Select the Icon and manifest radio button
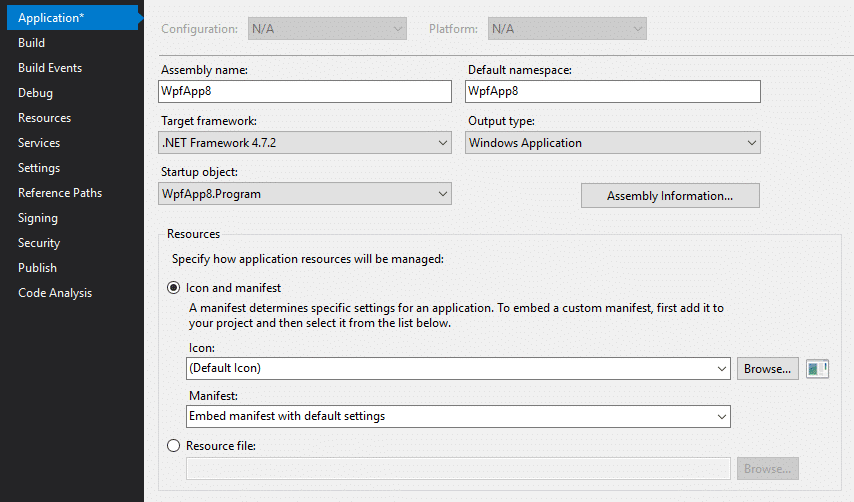The width and height of the screenshot is (854, 502). click(x=173, y=287)
